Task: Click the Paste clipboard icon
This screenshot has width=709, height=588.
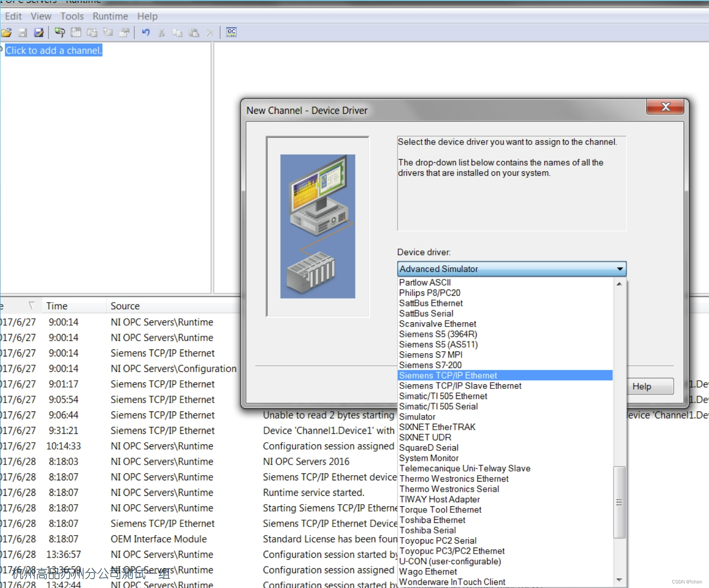Action: pyautogui.click(x=194, y=33)
